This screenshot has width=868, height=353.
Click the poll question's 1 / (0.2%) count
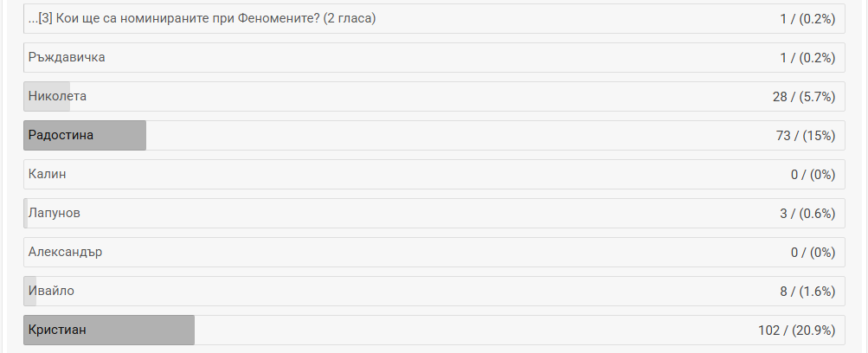click(x=807, y=18)
